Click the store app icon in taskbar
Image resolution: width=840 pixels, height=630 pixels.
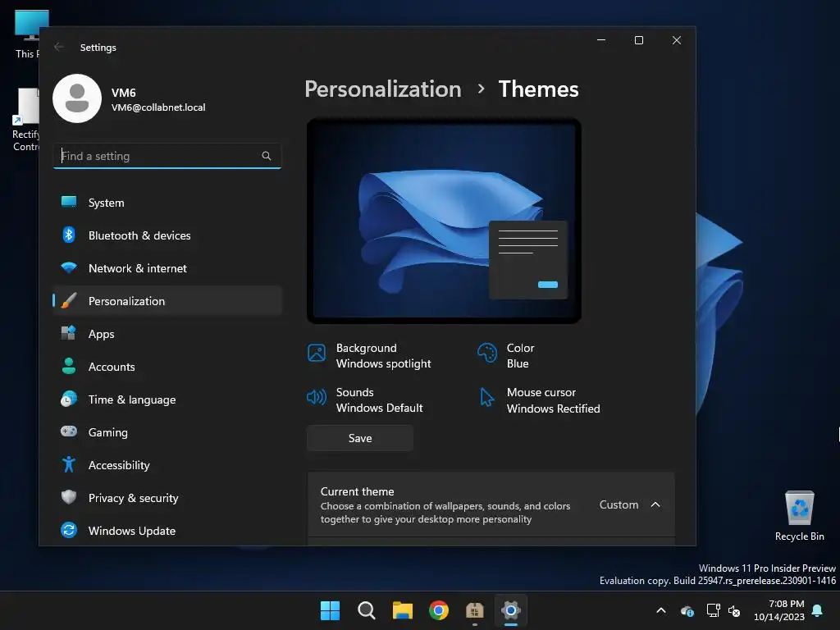[x=475, y=610]
